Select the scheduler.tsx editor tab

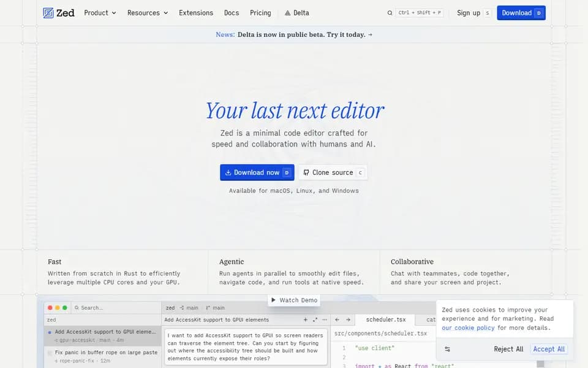coord(385,320)
